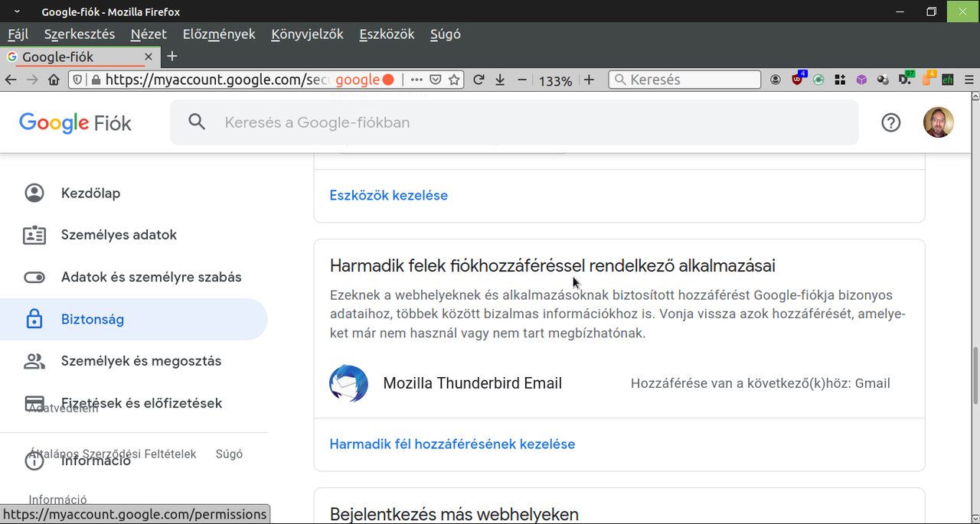This screenshot has width=980, height=524.
Task: Open the Könyvjelzők menu
Action: tap(307, 34)
